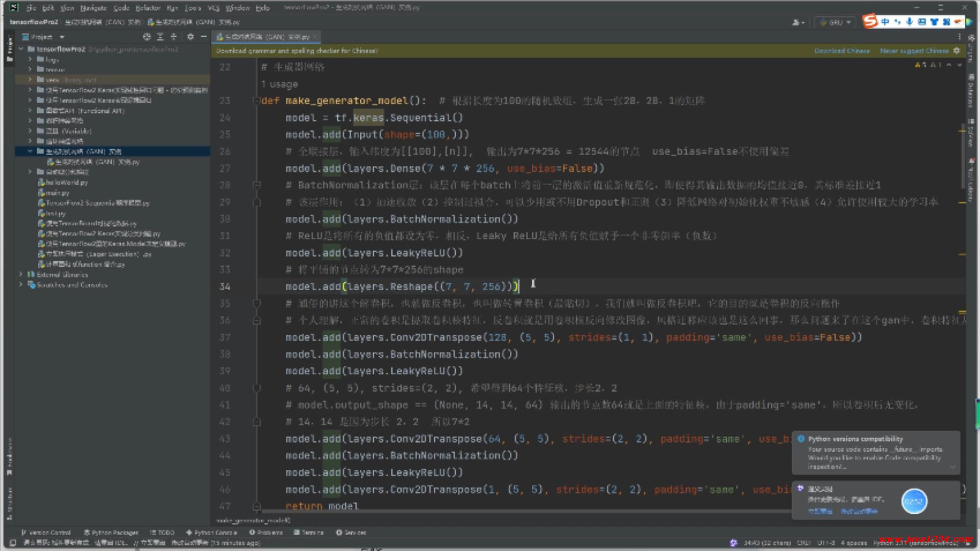This screenshot has height=551, width=980.
Task: Toggle tool window bars icon bottom-left
Action: 13,543
